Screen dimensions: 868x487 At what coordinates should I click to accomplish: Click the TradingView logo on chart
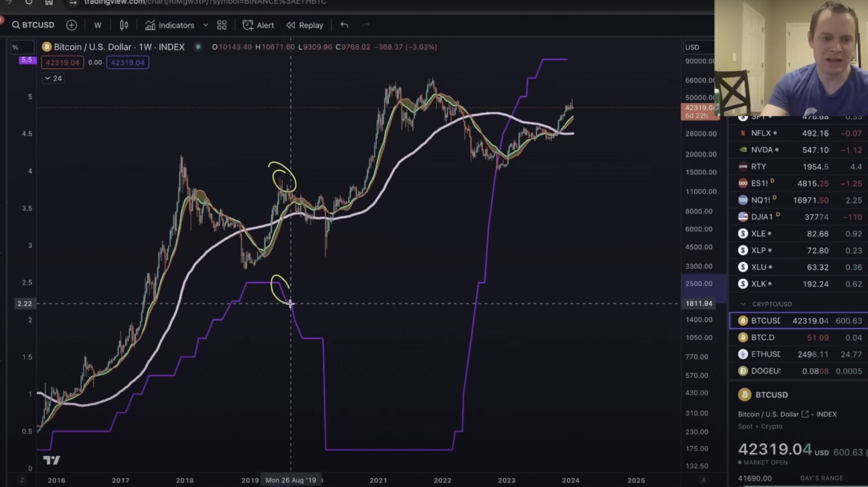coord(51,460)
